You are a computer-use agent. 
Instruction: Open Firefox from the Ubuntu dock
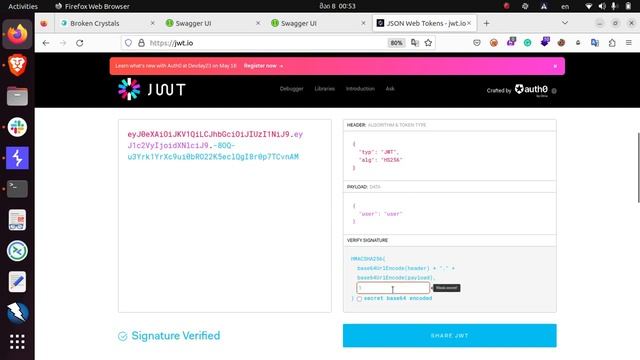tap(17, 34)
